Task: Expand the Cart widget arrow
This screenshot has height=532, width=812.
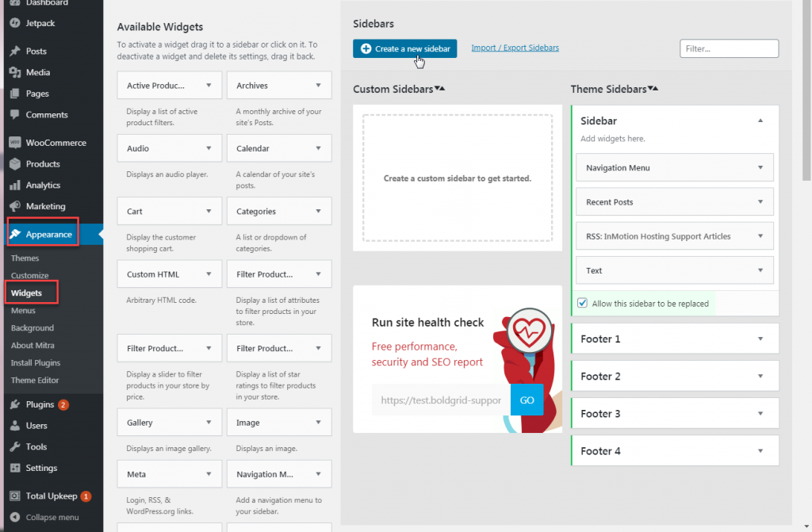Action: pyautogui.click(x=209, y=211)
